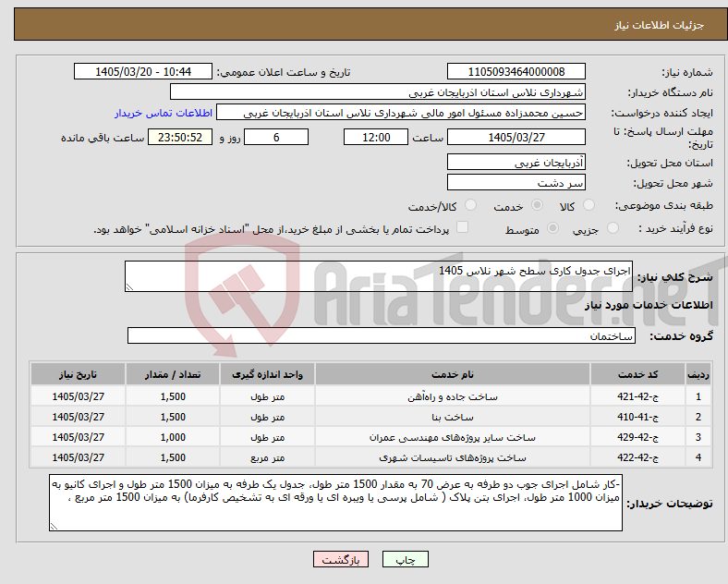Click the announcement date field 1405/03/20 - 10:44
This screenshot has height=584, width=728.
click(x=143, y=71)
